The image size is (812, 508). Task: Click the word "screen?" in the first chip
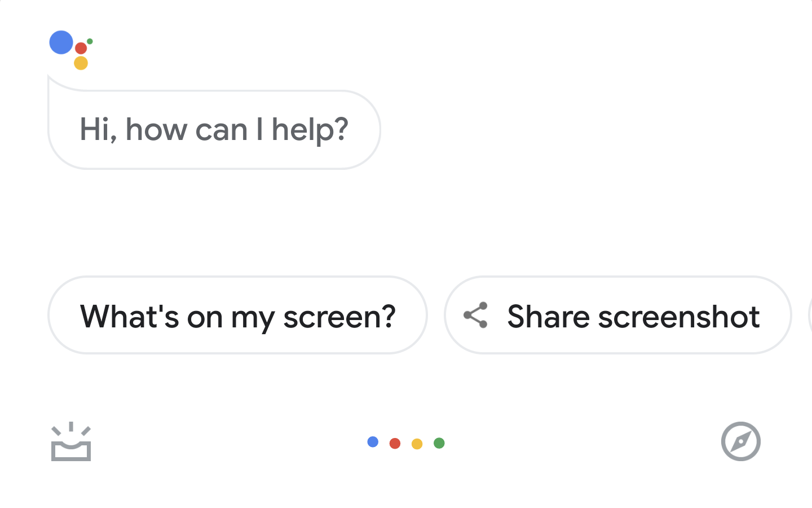click(339, 317)
